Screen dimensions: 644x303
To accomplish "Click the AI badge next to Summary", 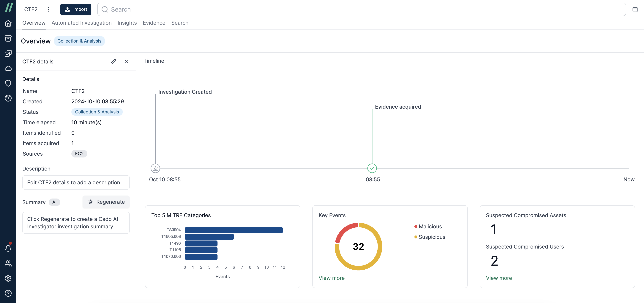I will (54, 202).
